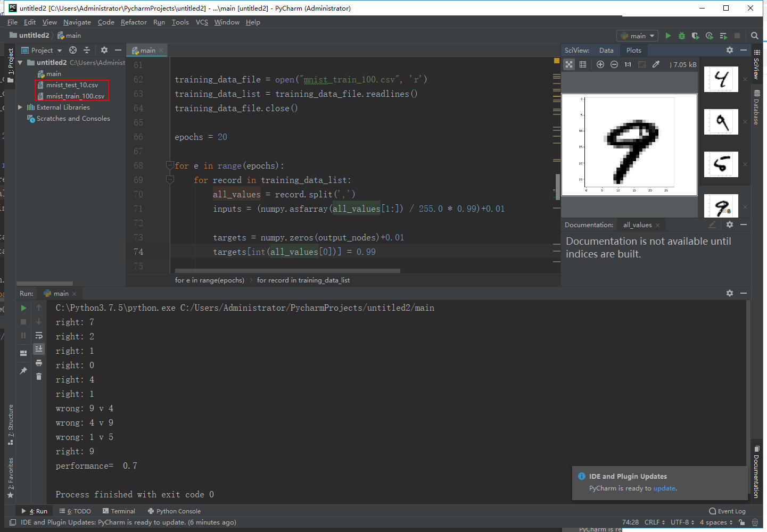Viewport: 767px width, 532px height.
Task: Collapse the for record loop fold marker
Action: coord(170,180)
